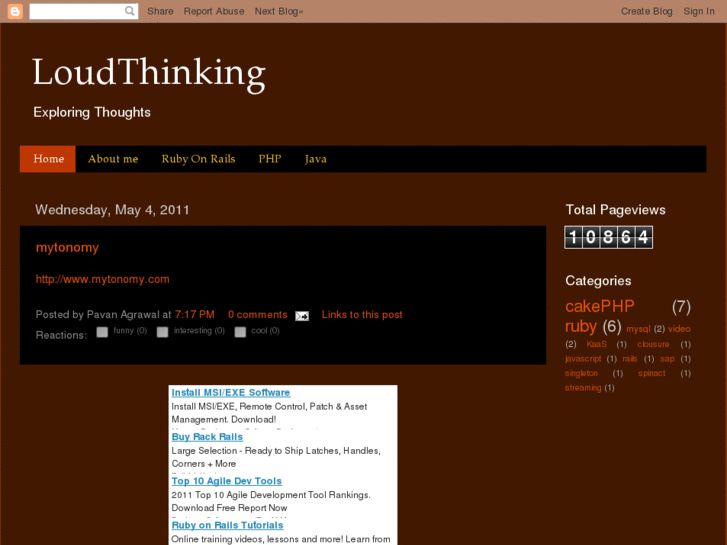Open the streaming category

tap(583, 388)
